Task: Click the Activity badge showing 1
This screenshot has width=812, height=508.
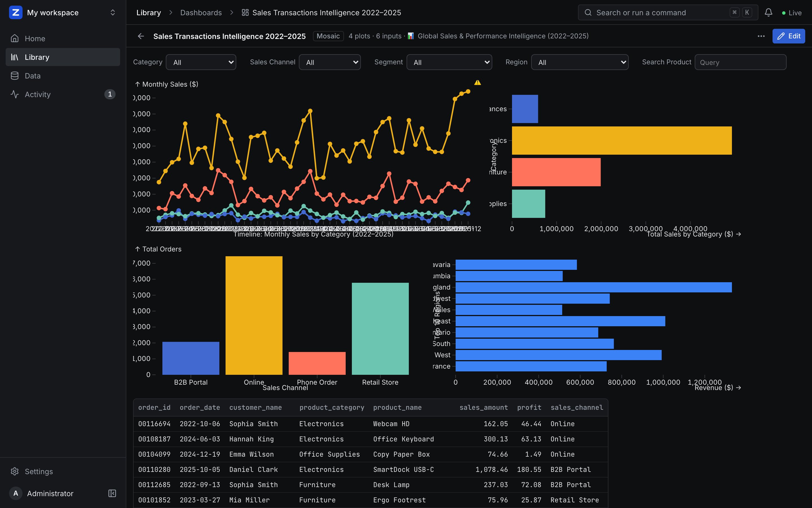Action: (x=110, y=95)
